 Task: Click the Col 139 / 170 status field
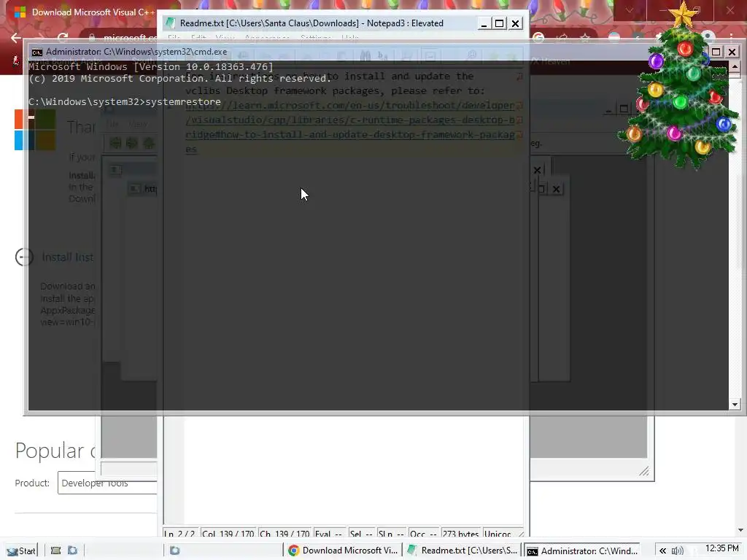(x=228, y=534)
